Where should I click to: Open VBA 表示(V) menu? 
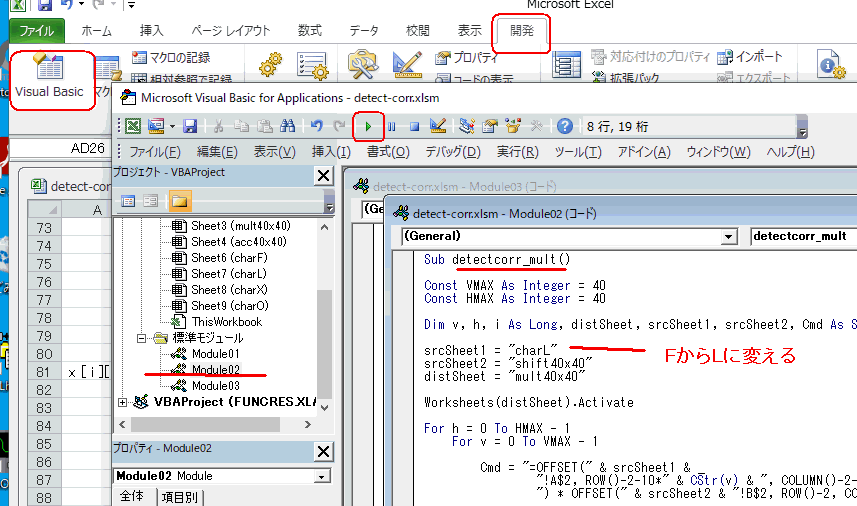click(274, 151)
